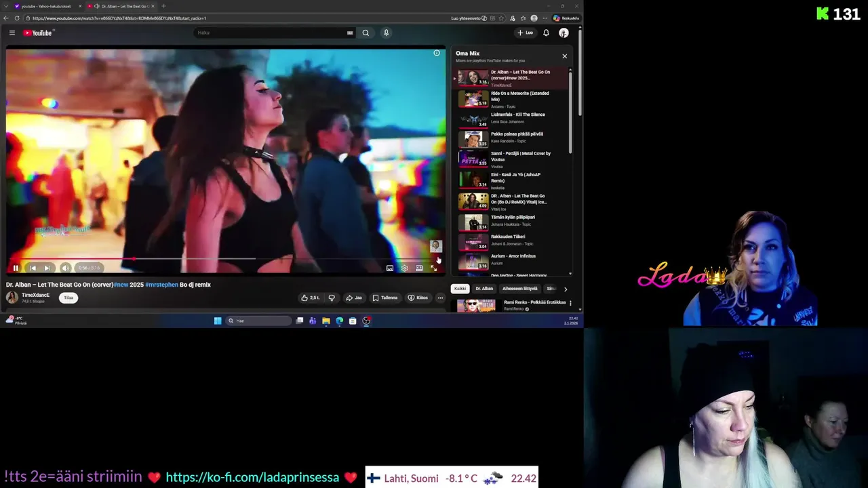The height and width of the screenshot is (488, 868).
Task: Select the Dr. Alban browser tab
Action: click(x=122, y=6)
